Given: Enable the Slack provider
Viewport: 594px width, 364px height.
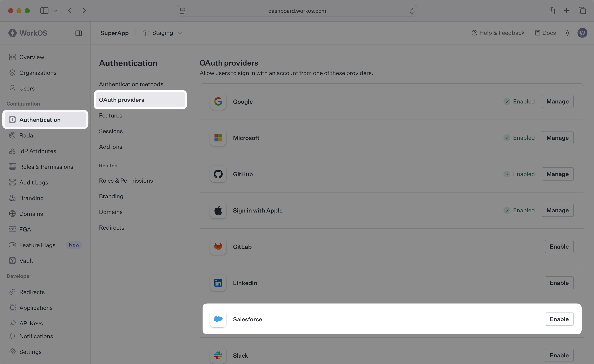Looking at the screenshot, I should pyautogui.click(x=559, y=355).
